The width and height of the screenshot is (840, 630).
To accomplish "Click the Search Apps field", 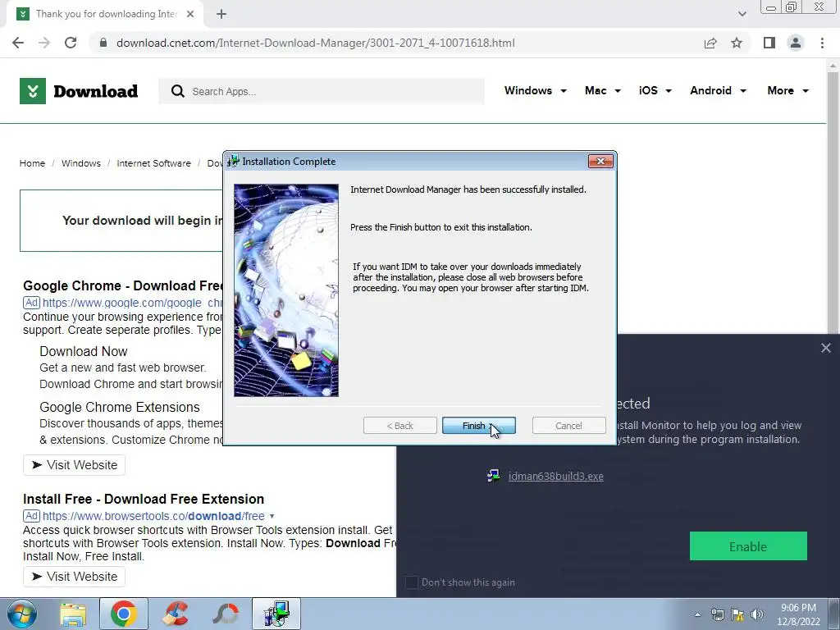I will [x=322, y=91].
